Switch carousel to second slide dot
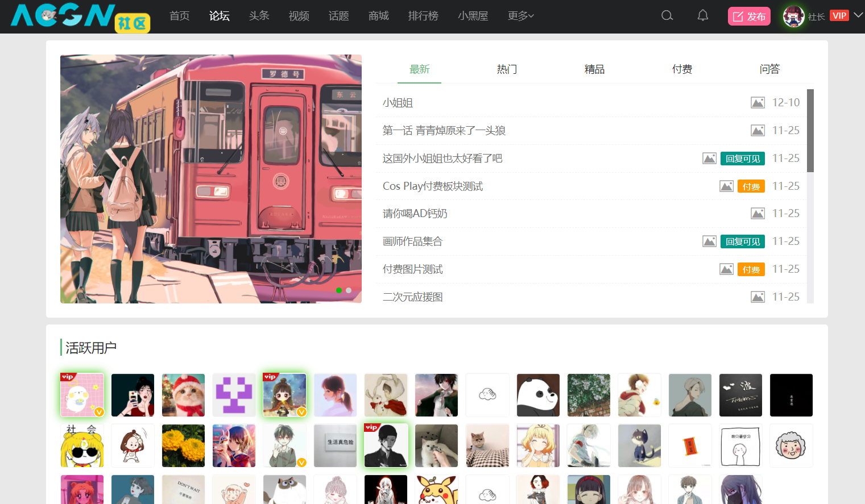This screenshot has height=504, width=865. click(x=349, y=290)
